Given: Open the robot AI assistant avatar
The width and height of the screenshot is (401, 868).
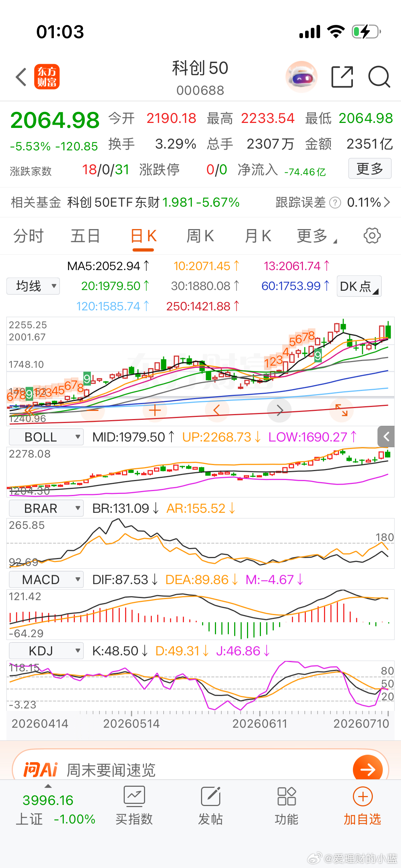Looking at the screenshot, I should click(x=302, y=77).
